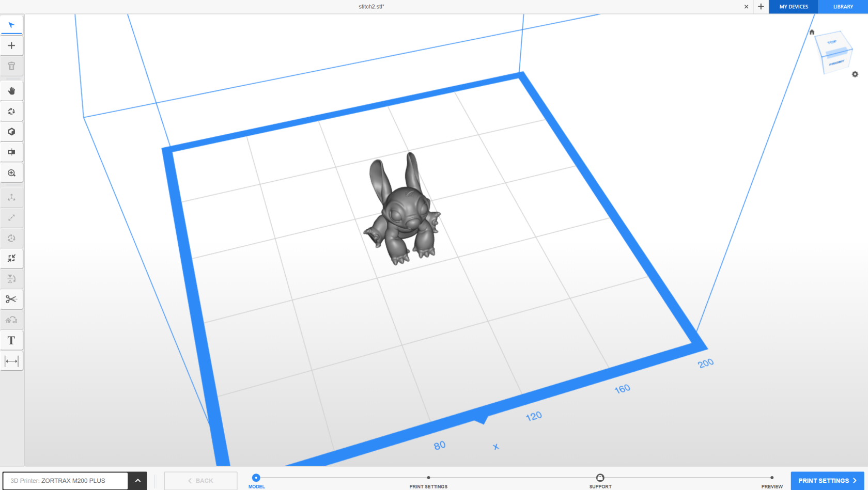Click the PRINT SETTINGS next button
This screenshot has width=868, height=490.
click(827, 481)
